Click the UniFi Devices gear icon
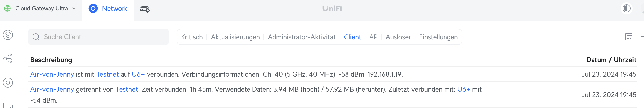The height and width of the screenshot is (108, 644). [x=145, y=9]
